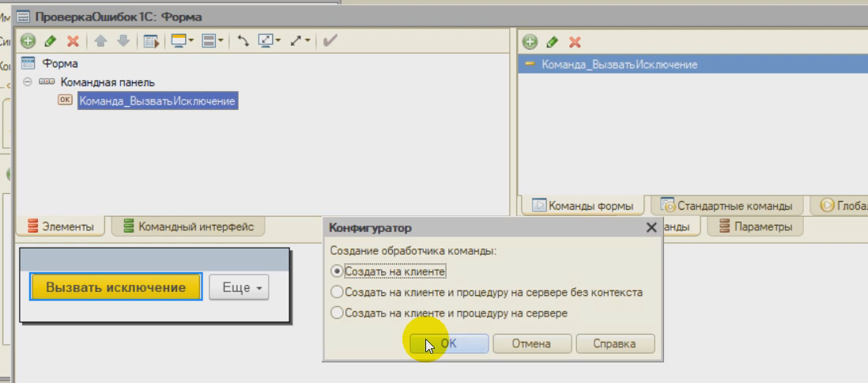Click the green Add icon in commands panel

point(530,41)
